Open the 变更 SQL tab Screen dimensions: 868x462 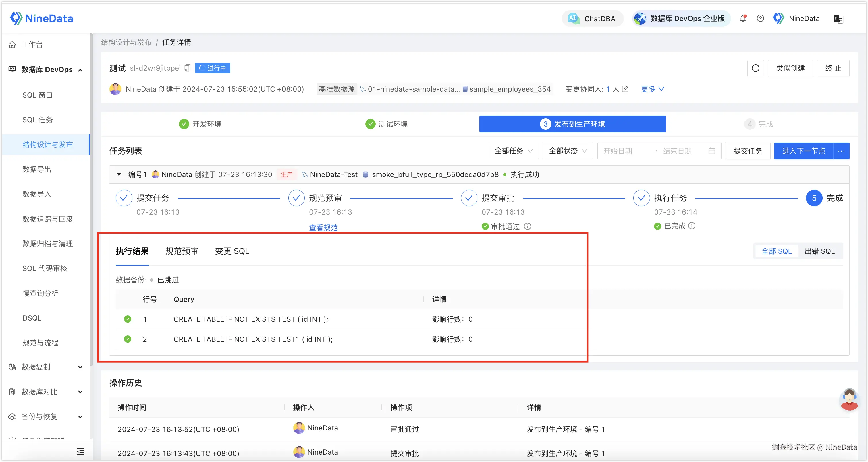232,251
